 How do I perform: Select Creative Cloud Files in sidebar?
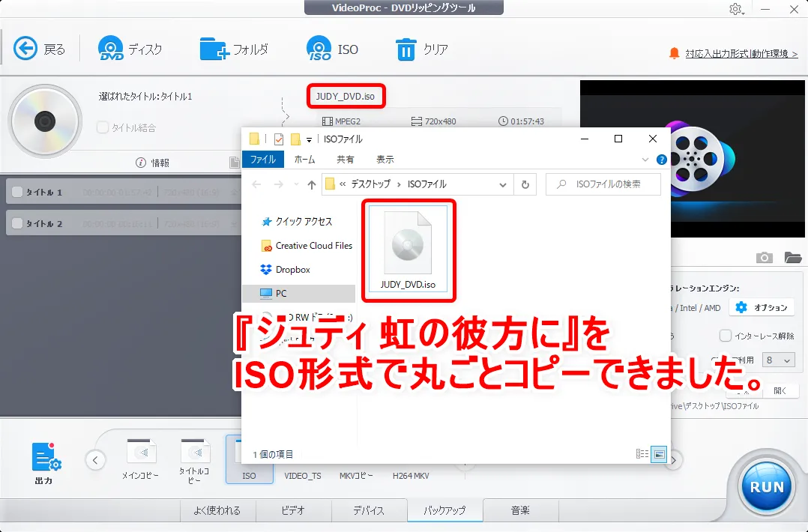click(x=307, y=246)
